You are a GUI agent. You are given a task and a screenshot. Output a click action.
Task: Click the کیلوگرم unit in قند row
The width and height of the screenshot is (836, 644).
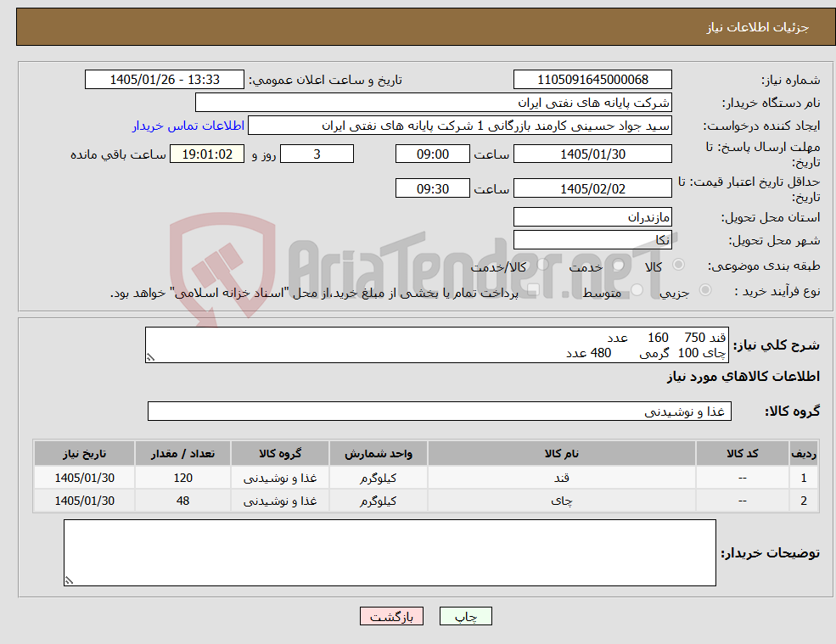pos(378,478)
